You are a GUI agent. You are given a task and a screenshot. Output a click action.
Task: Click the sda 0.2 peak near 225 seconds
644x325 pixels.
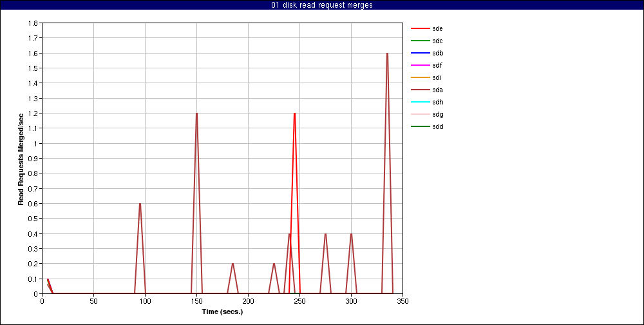coord(274,263)
